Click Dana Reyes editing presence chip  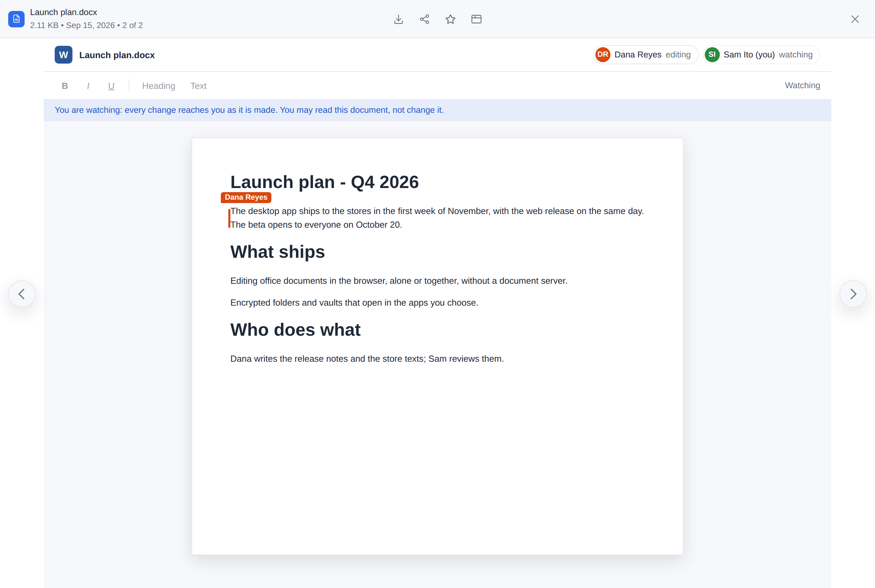click(646, 55)
